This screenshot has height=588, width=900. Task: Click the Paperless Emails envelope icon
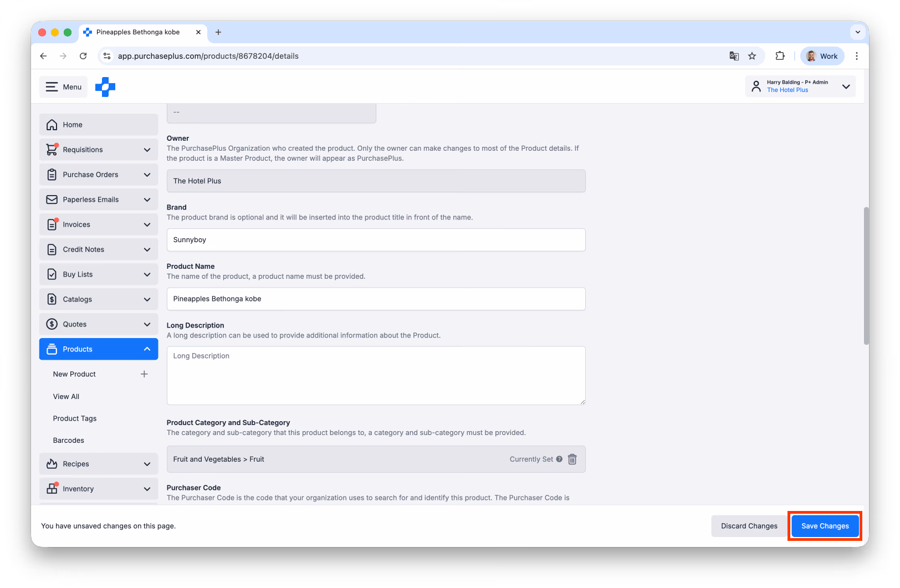[x=52, y=200]
